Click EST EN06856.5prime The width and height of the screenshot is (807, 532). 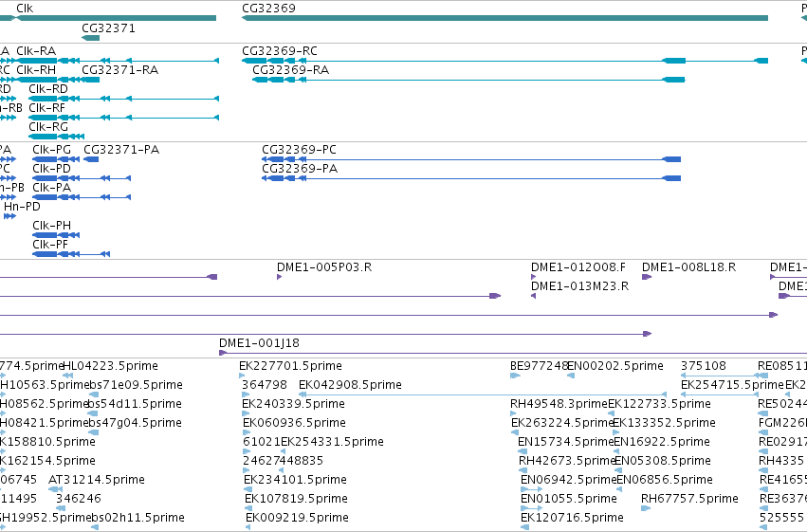[x=665, y=480]
